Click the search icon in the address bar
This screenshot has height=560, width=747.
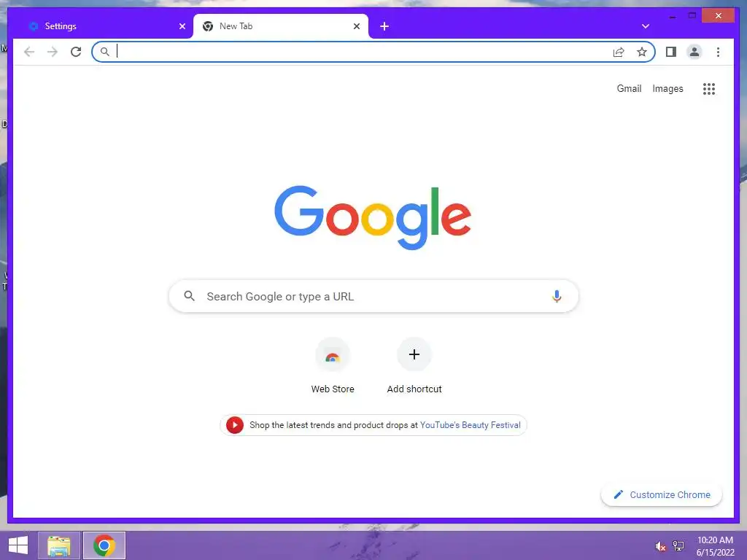coord(105,52)
